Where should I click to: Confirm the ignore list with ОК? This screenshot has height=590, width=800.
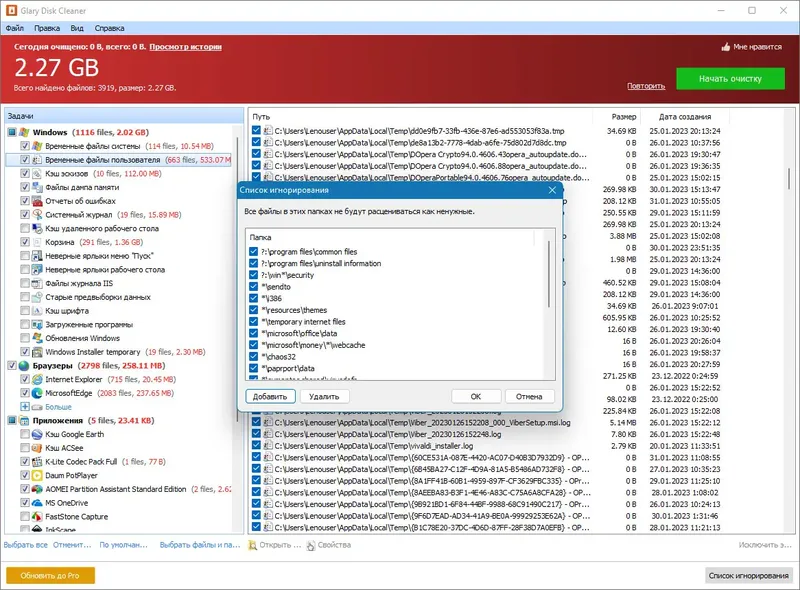click(x=476, y=397)
